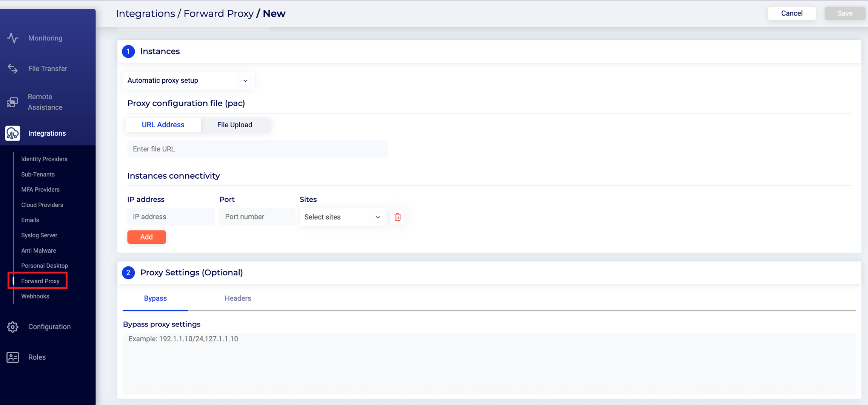The width and height of the screenshot is (868, 405).
Task: Click the Remote Assistance screens icon
Action: [x=12, y=102]
